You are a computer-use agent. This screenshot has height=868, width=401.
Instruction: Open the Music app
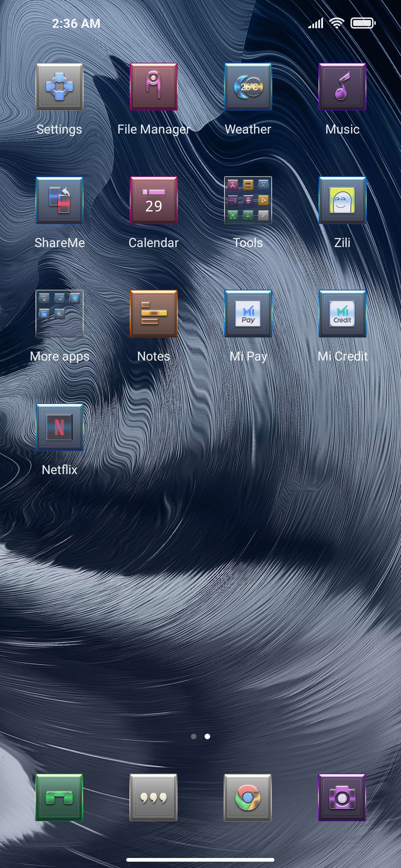pos(342,87)
